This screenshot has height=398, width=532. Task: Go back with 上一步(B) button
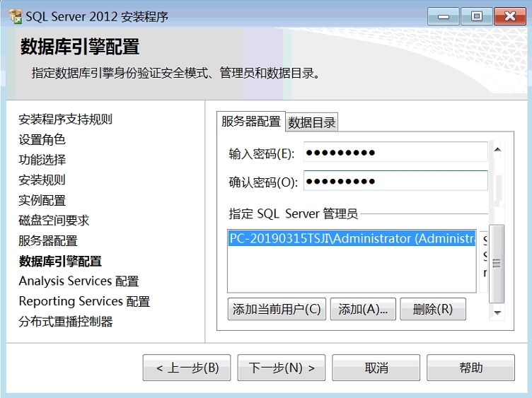[187, 368]
